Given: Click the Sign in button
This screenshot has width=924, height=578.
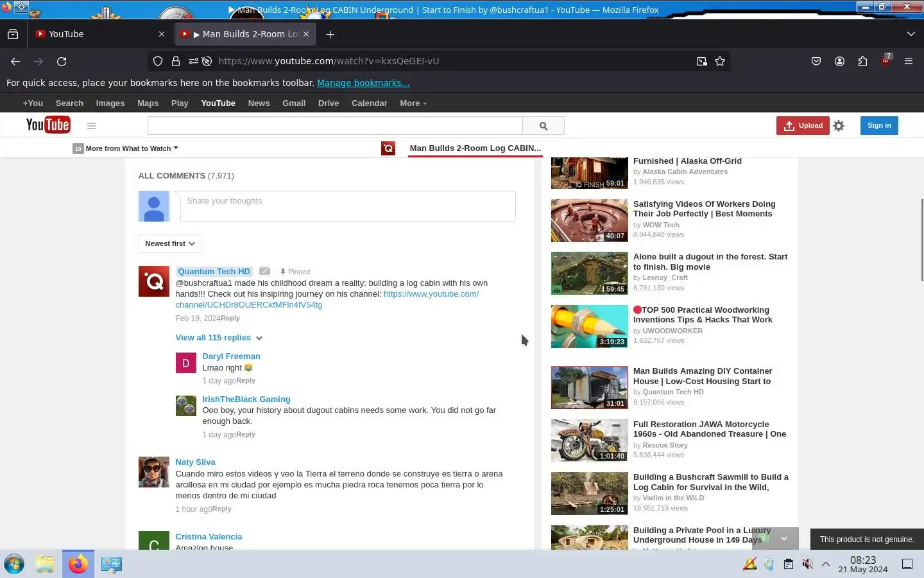Looking at the screenshot, I should tap(879, 126).
